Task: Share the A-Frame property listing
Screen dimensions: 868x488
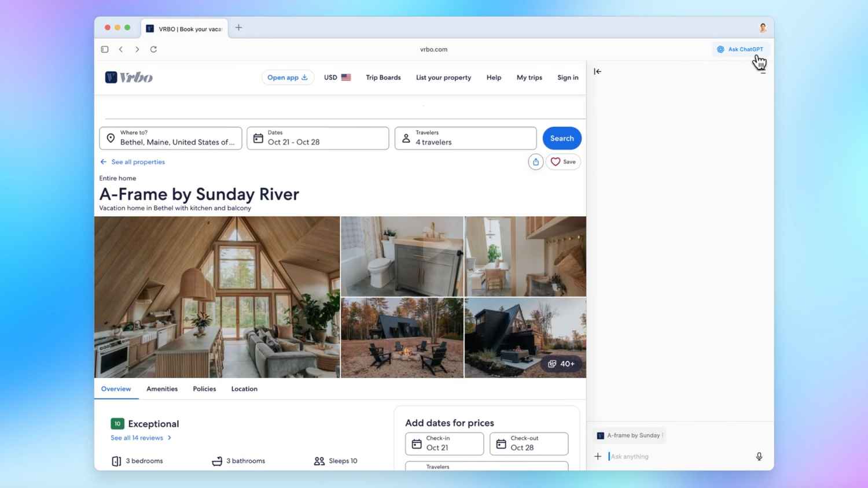Action: (x=535, y=161)
